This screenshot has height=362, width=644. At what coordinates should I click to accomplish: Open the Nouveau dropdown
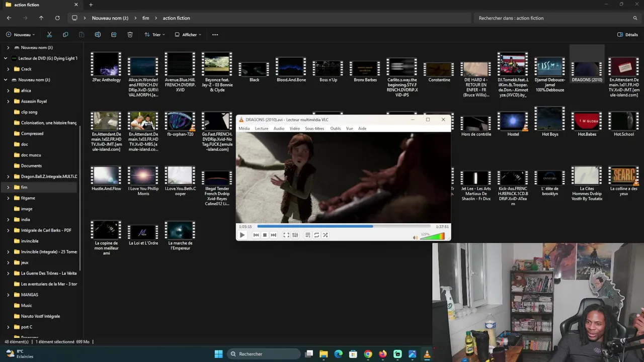tap(21, 35)
